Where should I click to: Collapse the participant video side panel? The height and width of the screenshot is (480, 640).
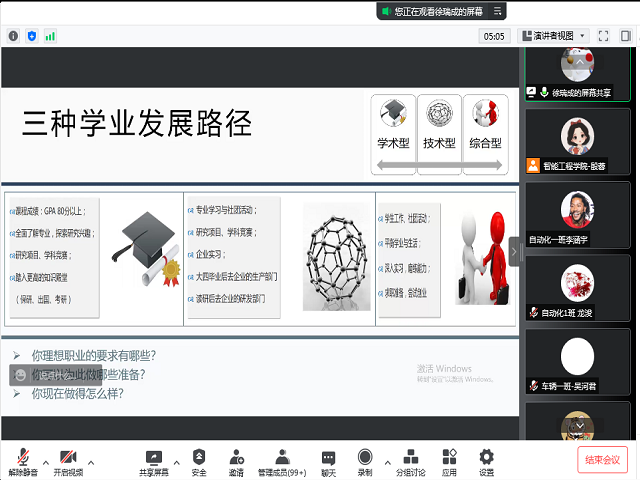pos(515,251)
